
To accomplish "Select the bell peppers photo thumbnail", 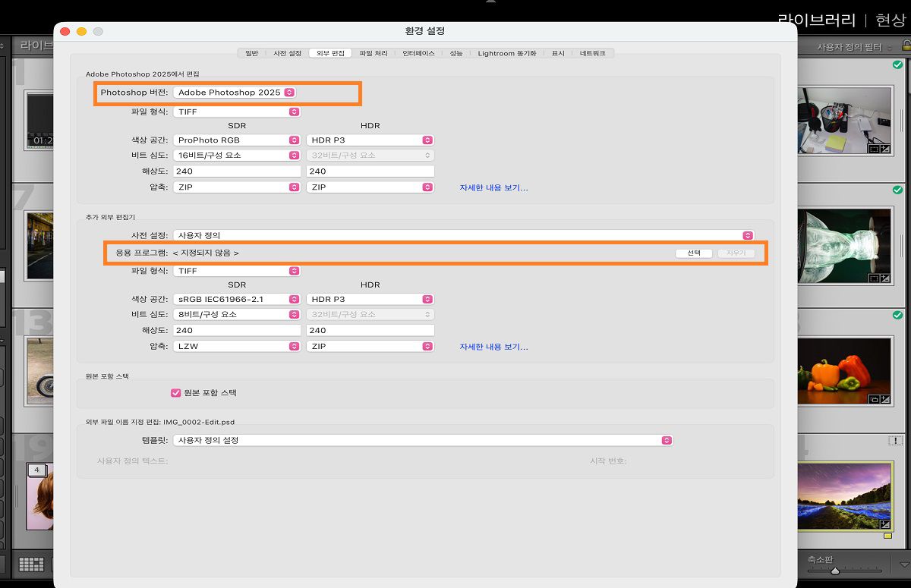I will point(845,371).
